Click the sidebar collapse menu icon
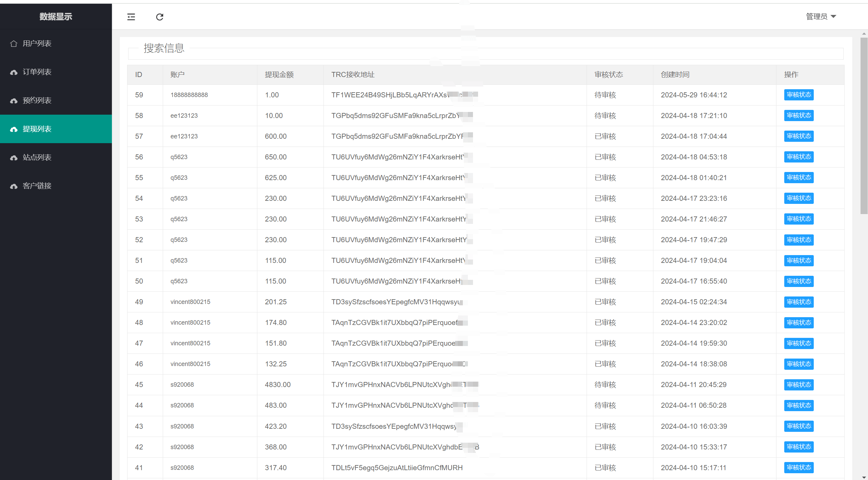The image size is (868, 480). coord(131,17)
